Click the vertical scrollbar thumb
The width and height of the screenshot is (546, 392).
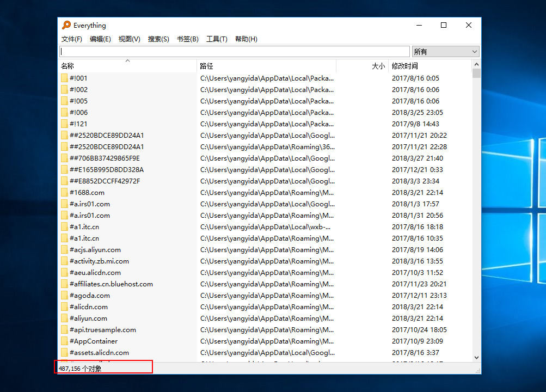click(476, 73)
